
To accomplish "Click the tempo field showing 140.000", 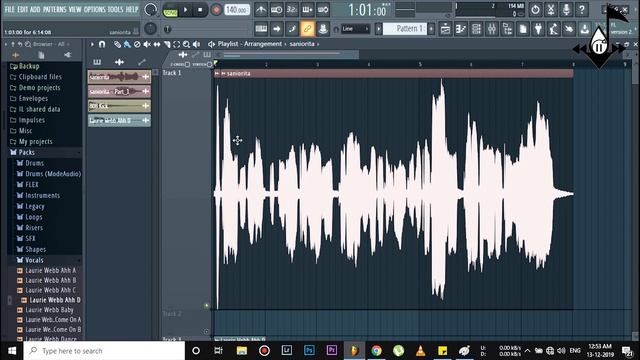I will (x=237, y=10).
